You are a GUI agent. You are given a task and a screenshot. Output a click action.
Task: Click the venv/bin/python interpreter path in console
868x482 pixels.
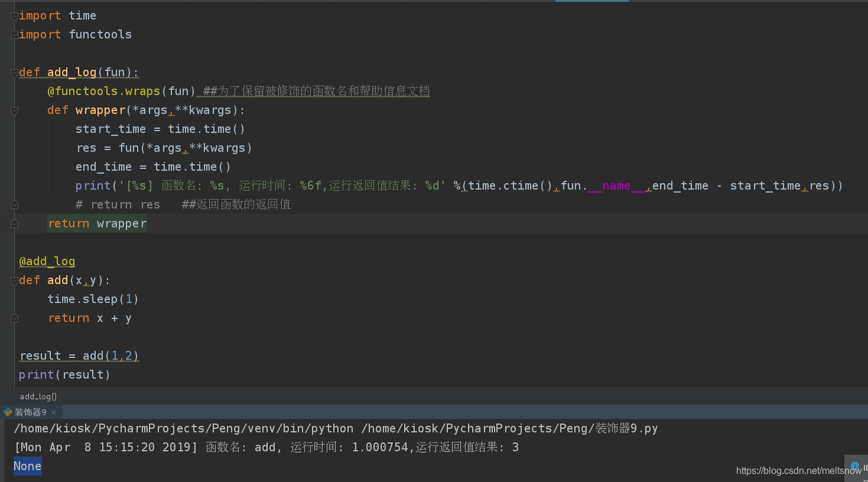coord(184,428)
